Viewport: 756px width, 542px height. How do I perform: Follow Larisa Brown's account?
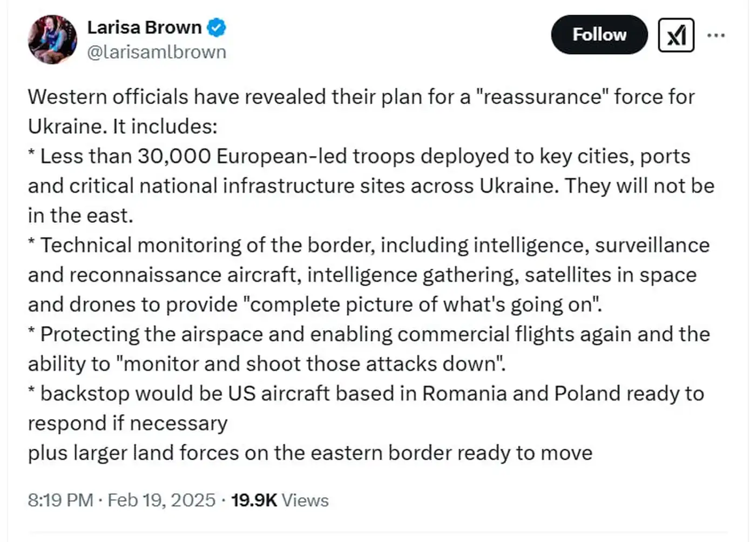(x=599, y=34)
